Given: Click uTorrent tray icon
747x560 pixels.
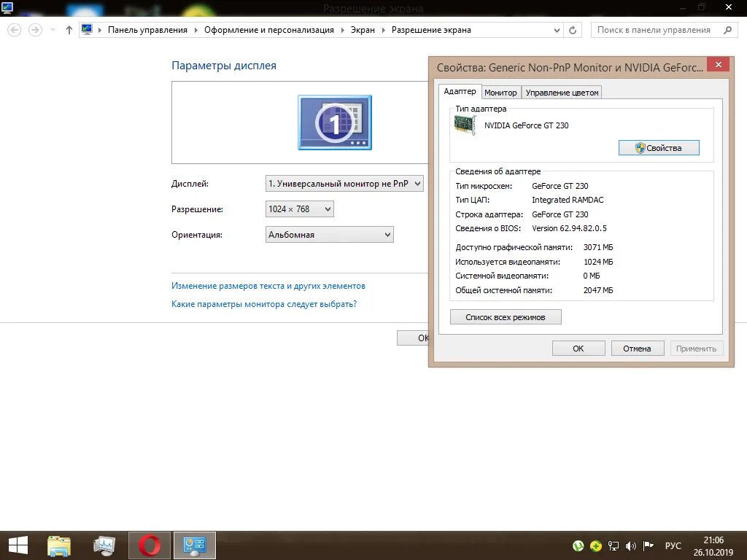Looking at the screenshot, I should (578, 545).
